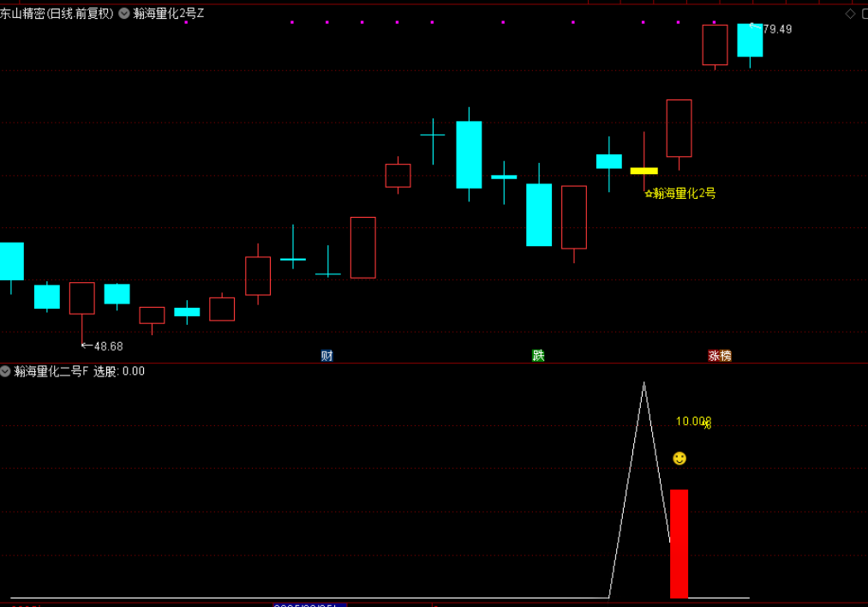Expand the 瀚海量化二号F sub-indicator dropdown

(6, 371)
